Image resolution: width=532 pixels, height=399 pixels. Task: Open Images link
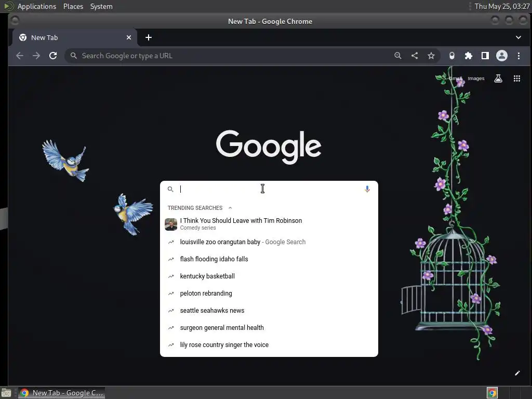476,78
